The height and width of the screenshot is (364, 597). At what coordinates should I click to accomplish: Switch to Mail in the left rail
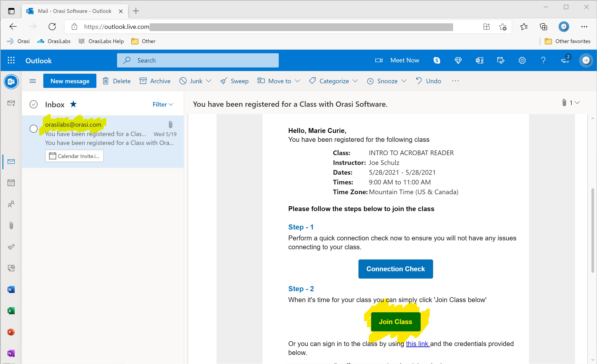(11, 162)
